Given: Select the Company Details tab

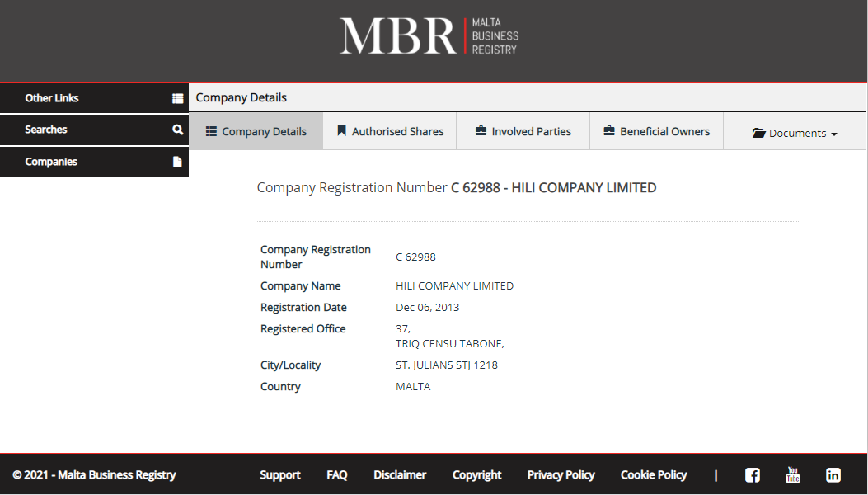Looking at the screenshot, I should (x=256, y=131).
